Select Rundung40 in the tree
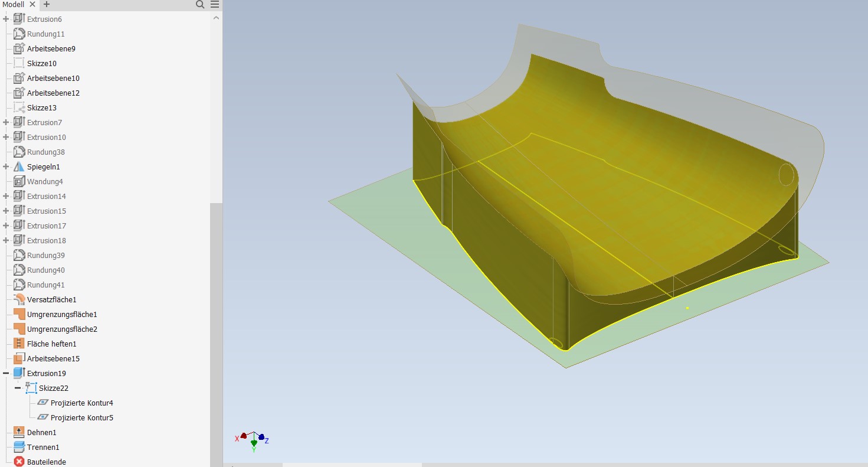 [46, 270]
